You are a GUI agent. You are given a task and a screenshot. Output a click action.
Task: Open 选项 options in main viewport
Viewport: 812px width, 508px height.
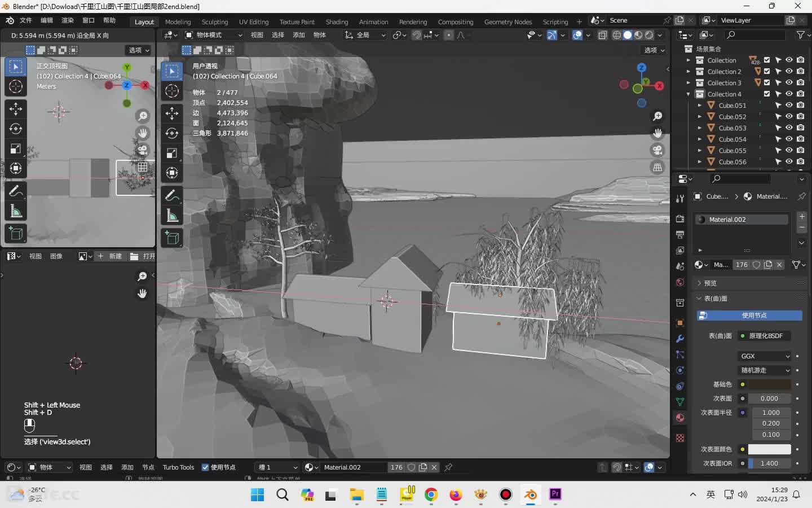[654, 50]
